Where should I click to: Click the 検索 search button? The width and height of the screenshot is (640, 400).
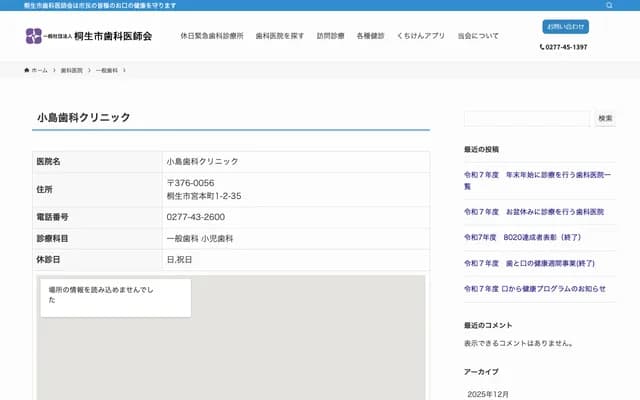point(605,118)
